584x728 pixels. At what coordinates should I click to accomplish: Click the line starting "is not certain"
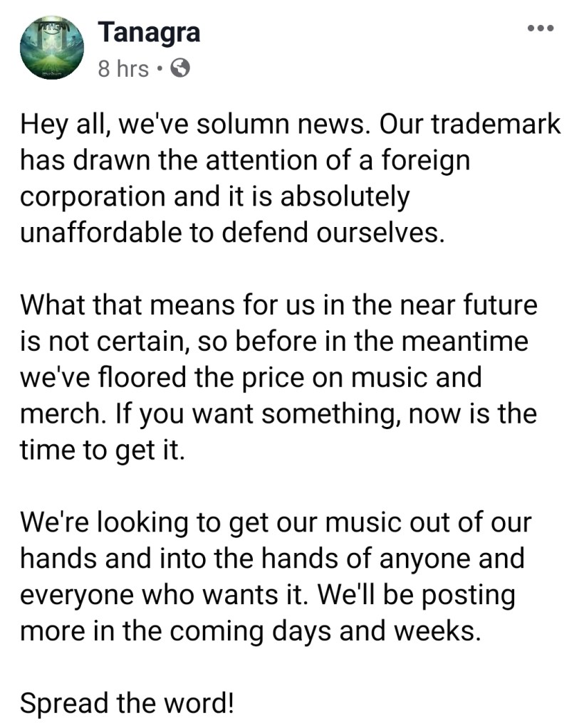click(x=273, y=342)
